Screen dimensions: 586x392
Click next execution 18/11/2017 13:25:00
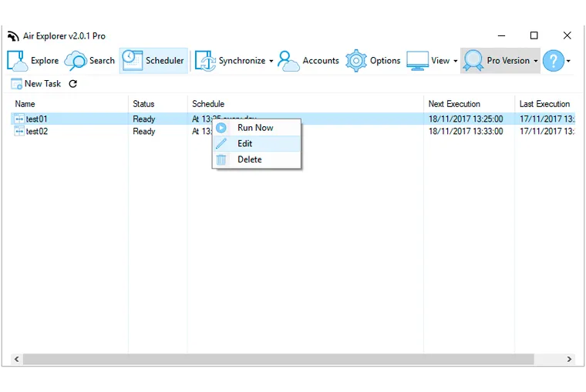coord(466,119)
